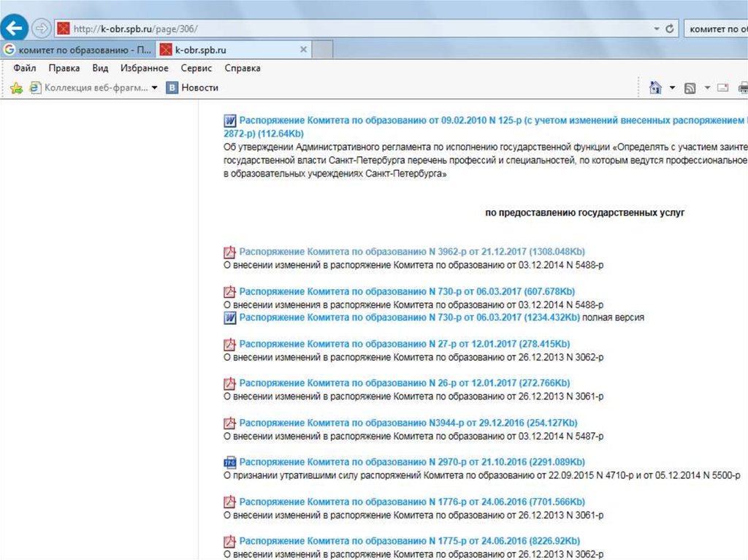This screenshot has width=748, height=560.
Task: Refresh the page with reload icon
Action: click(670, 28)
